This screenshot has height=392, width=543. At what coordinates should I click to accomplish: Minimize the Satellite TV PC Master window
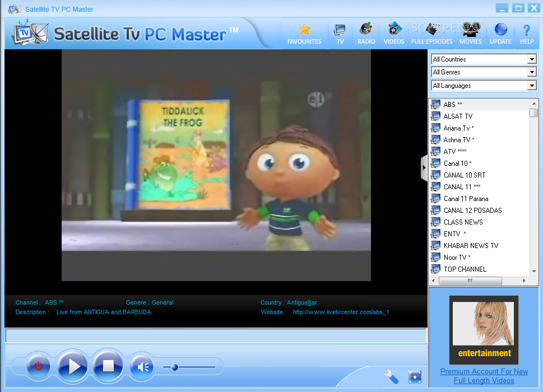502,8
